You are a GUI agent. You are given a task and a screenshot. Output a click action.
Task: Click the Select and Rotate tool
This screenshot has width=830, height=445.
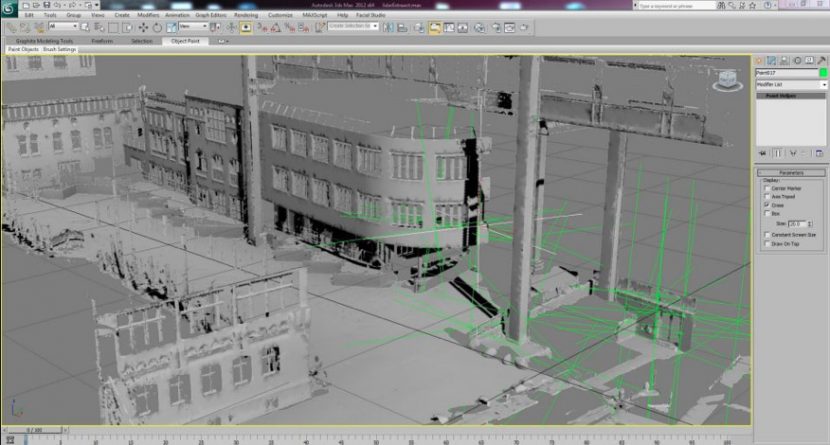click(x=156, y=27)
